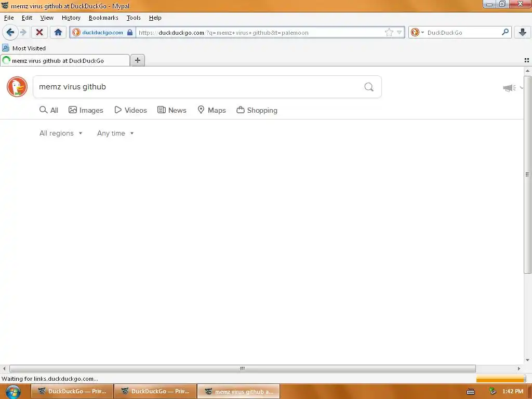
Task: Click horizontal scrollbar left arrow
Action: (x=4, y=368)
